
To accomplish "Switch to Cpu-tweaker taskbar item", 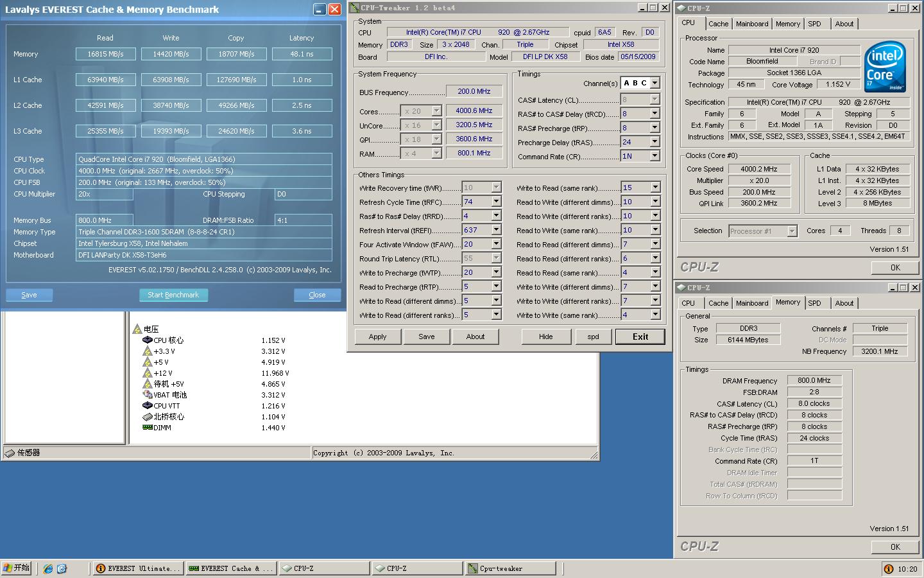I will [x=510, y=568].
